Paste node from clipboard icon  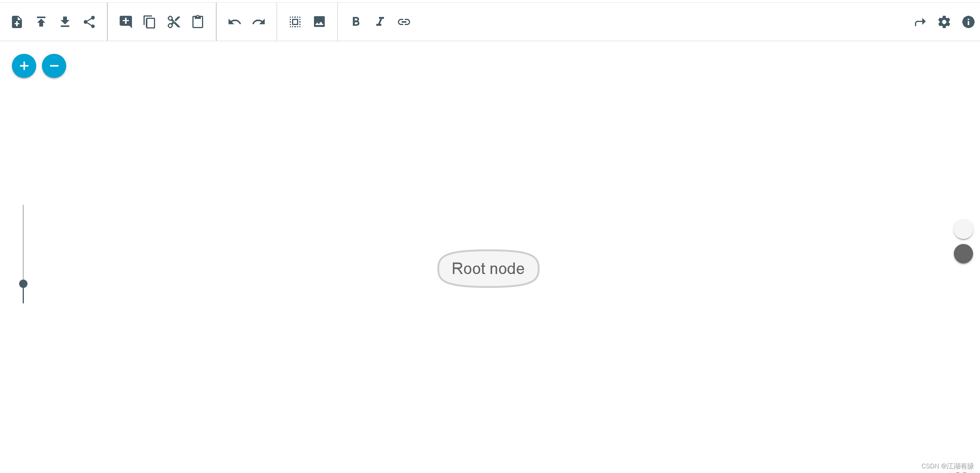point(198,22)
